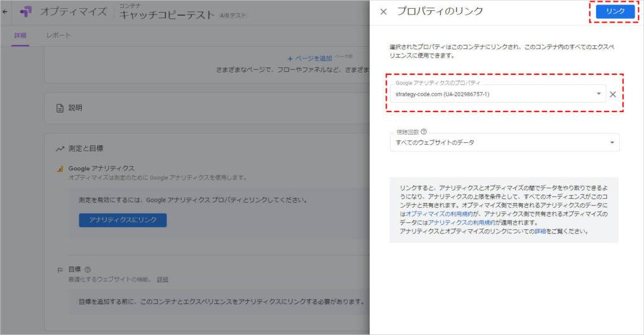The height and width of the screenshot is (335, 644).
Task: Click the back arrow icon at top left
Action: (x=5, y=11)
